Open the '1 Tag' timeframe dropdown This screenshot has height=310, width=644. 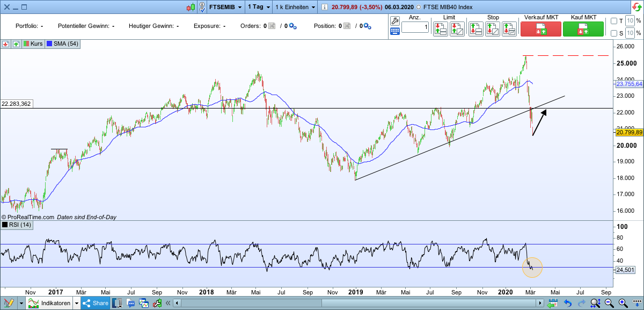click(258, 7)
